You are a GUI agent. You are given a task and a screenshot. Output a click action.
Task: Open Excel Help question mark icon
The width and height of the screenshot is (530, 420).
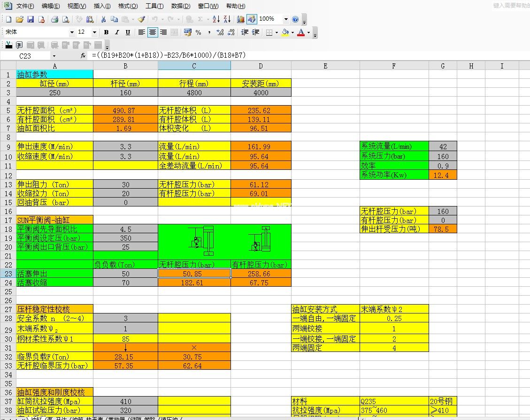295,19
